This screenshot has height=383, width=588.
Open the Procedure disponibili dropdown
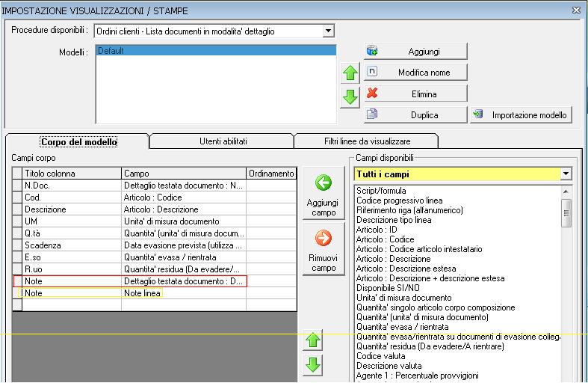pyautogui.click(x=328, y=31)
